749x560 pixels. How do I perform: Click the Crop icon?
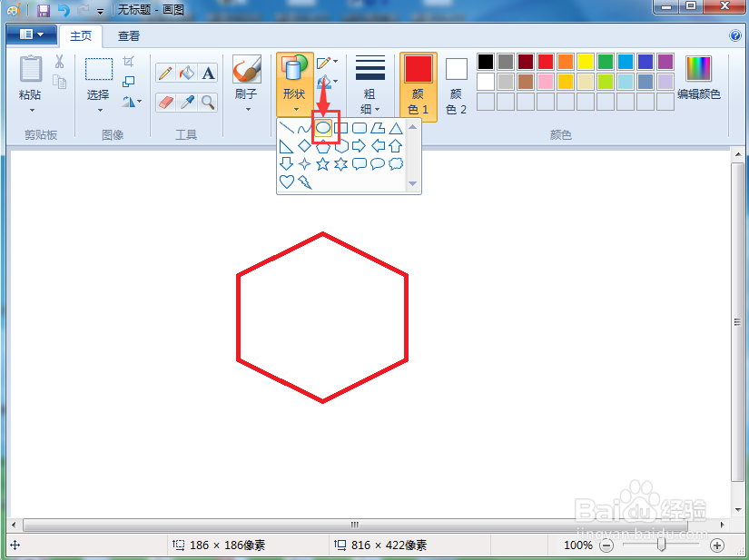coord(129,62)
